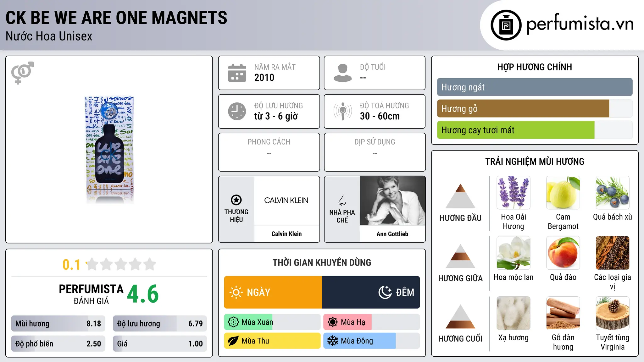The width and height of the screenshot is (644, 362).
Task: Click the Giá 1.00 score bar
Action: click(160, 344)
